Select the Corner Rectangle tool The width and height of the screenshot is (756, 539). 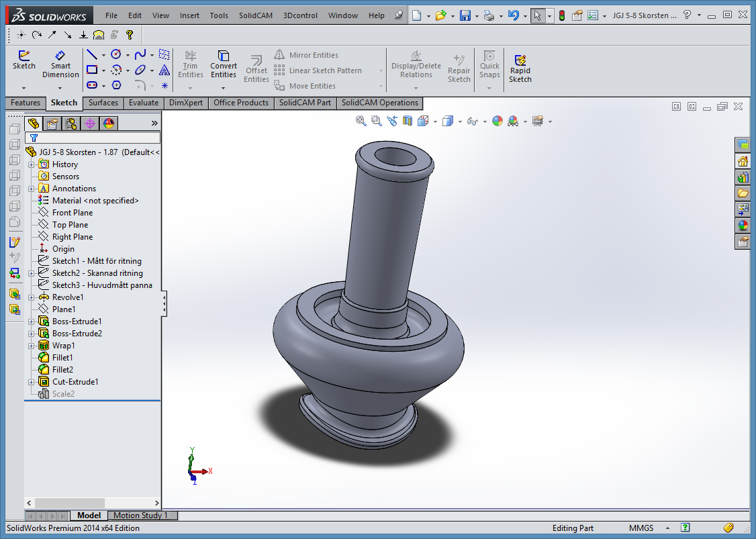[91, 70]
